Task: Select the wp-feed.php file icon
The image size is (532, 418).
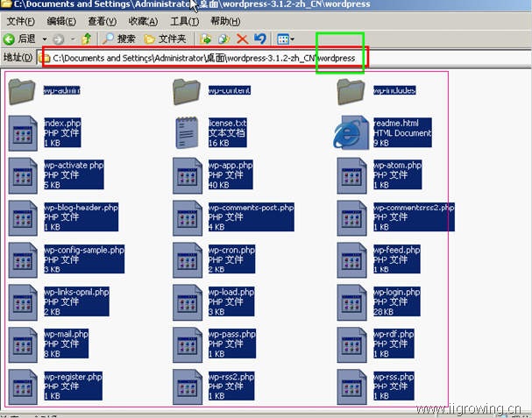Action: [x=351, y=260]
